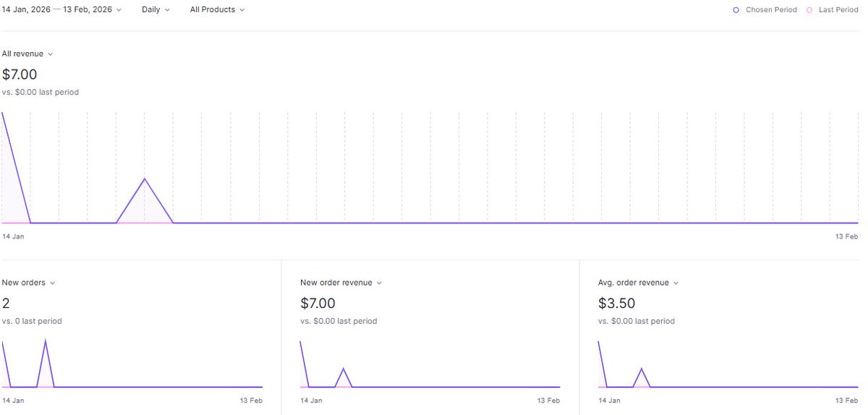
Task: Expand the Avg. order revenue metric selector
Action: pos(638,283)
